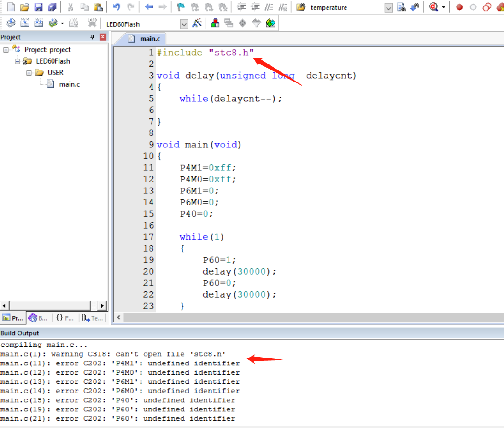Unindent the selected lines
Screen dimensions: 504x428
255,7
